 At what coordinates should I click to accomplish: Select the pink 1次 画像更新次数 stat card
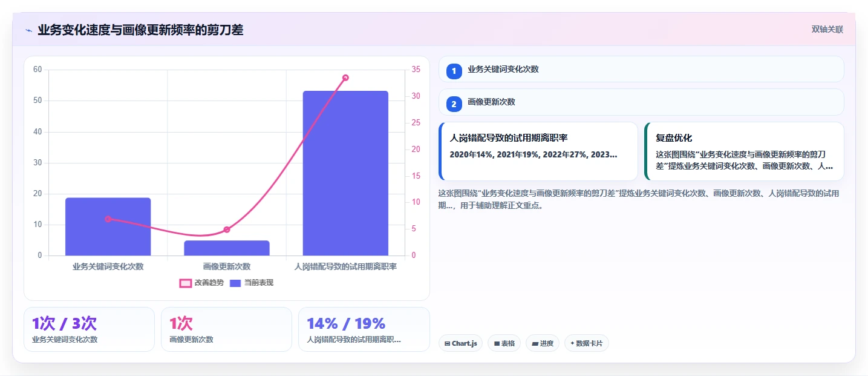point(226,329)
